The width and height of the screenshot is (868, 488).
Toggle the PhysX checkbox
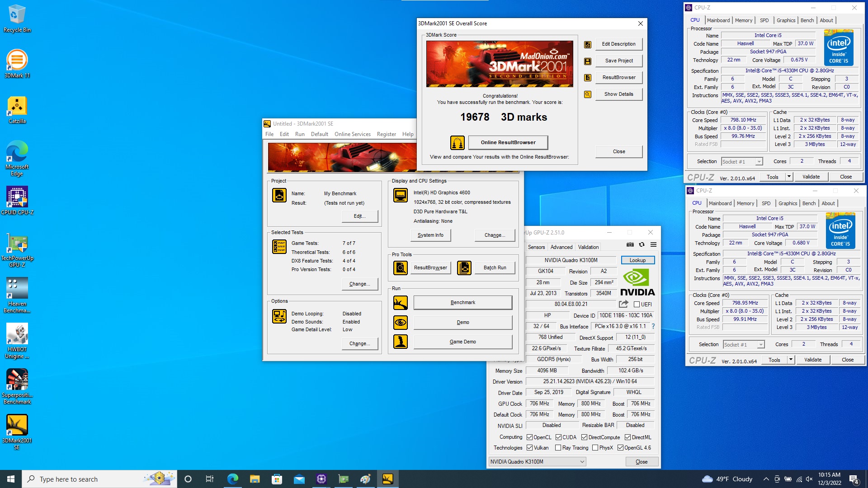click(x=595, y=448)
